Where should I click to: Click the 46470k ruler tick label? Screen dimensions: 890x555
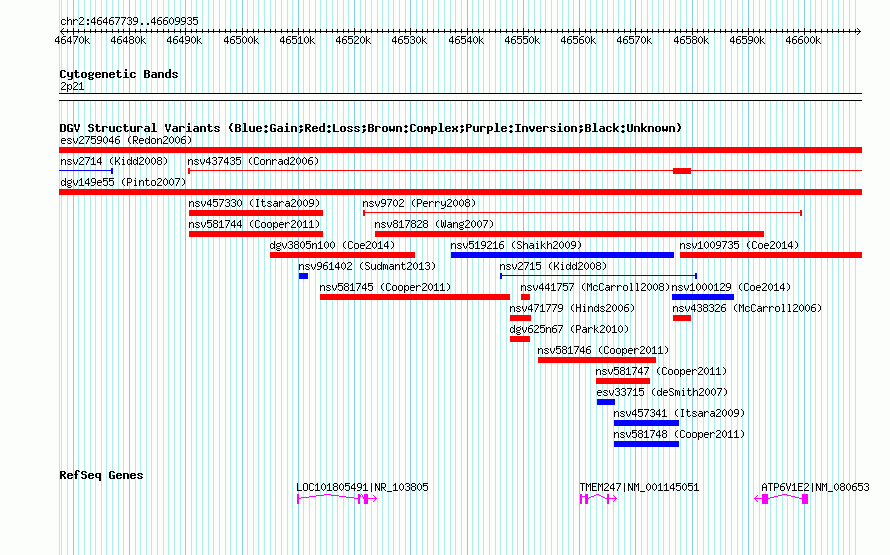coord(72,41)
